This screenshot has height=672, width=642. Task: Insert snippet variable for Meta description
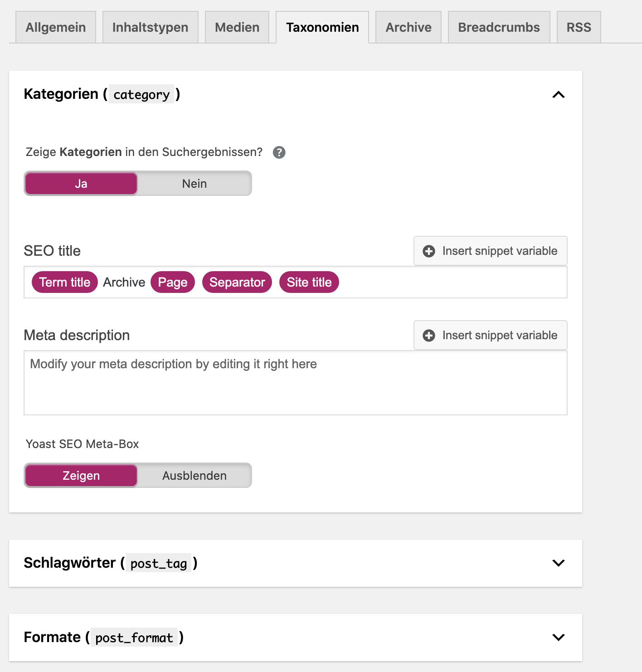tap(491, 335)
